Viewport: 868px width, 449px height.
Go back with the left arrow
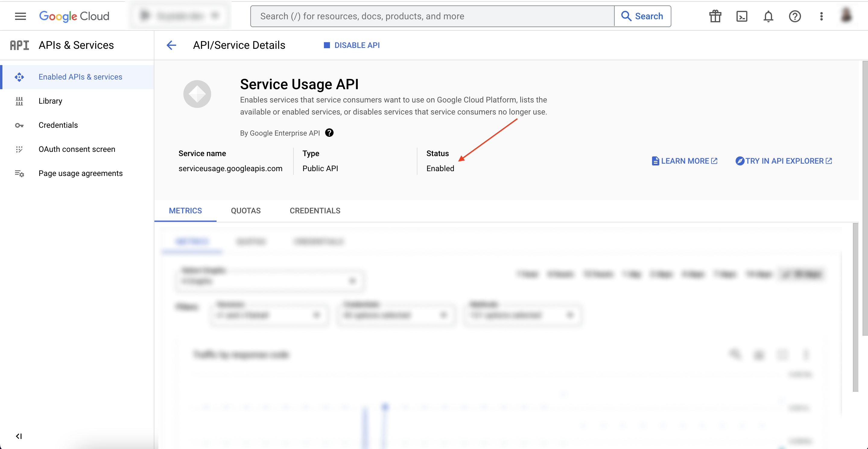171,45
